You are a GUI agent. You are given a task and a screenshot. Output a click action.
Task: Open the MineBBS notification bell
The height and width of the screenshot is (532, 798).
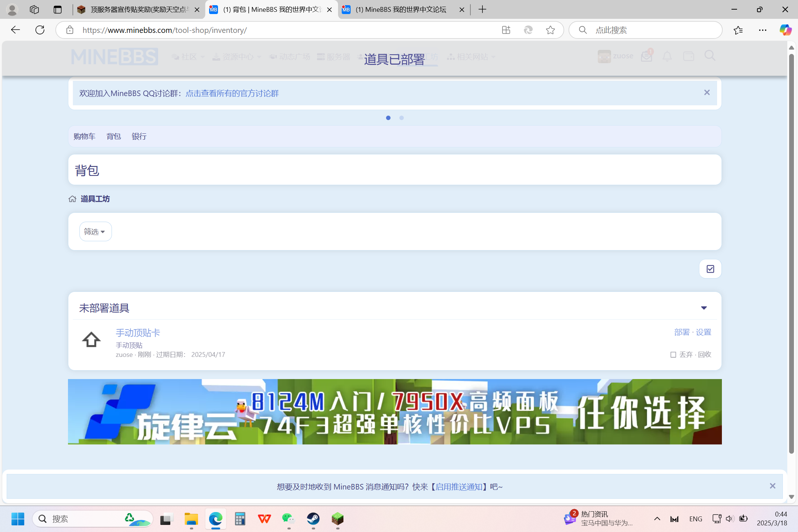pos(667,56)
